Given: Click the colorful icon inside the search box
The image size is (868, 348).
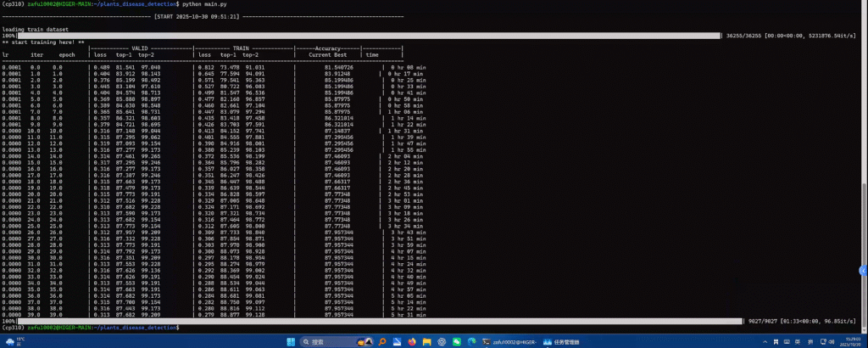Looking at the screenshot, I should pos(365,341).
